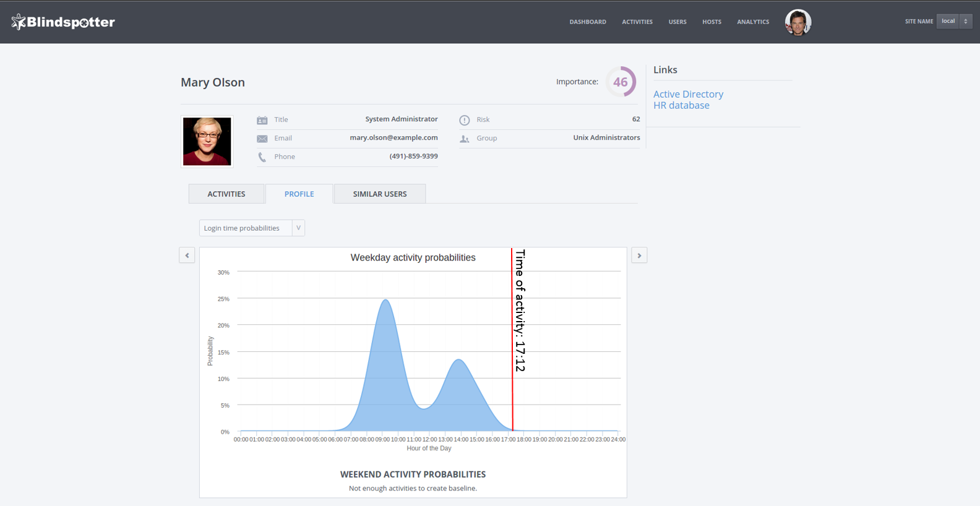Click the Weekday activity probabilities chart title
This screenshot has height=506, width=980.
click(x=413, y=257)
